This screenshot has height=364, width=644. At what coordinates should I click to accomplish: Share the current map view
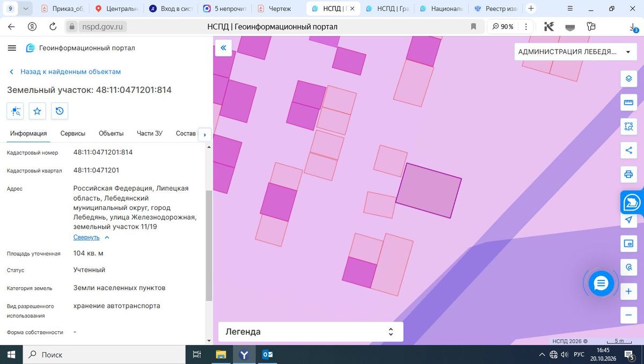point(628,150)
